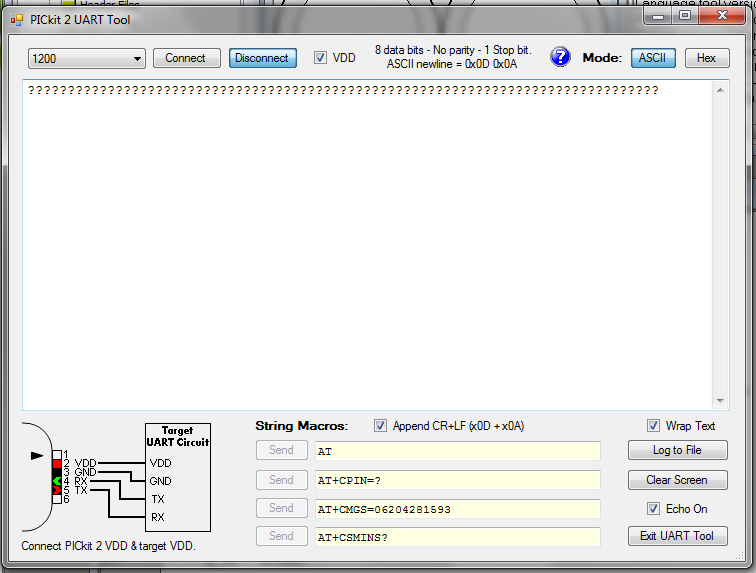
Task: Switch mode to Hex
Action: [707, 58]
